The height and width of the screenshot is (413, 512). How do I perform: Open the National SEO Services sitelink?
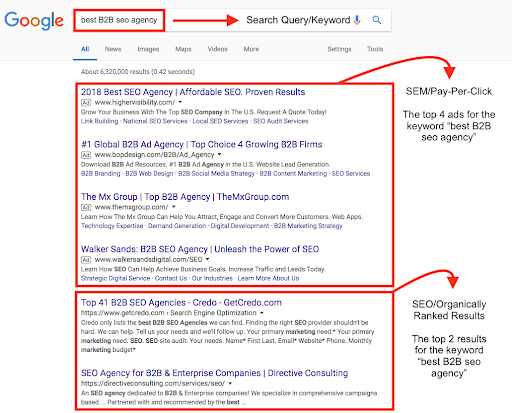click(155, 121)
